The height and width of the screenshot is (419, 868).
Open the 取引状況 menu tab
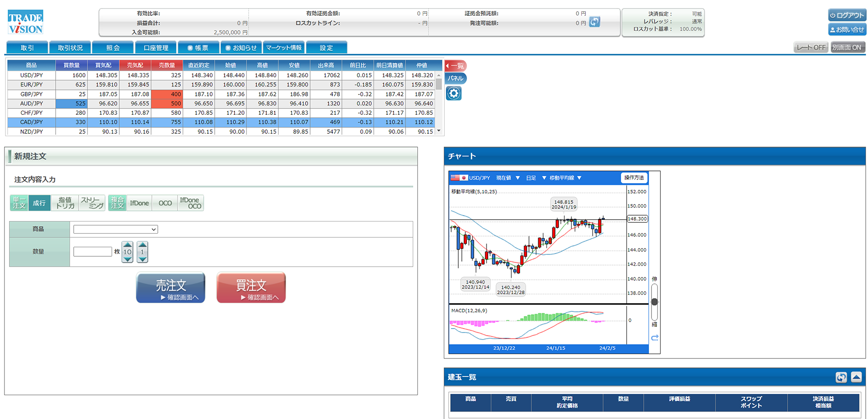pos(70,47)
